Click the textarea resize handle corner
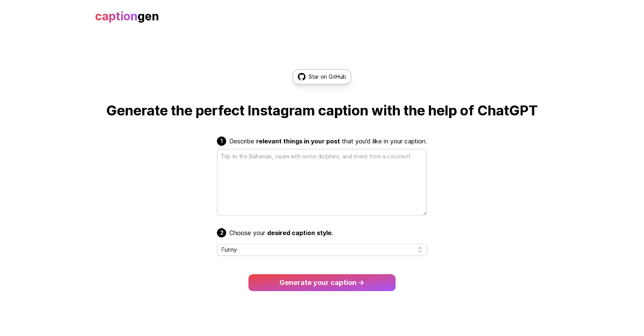 click(x=425, y=213)
